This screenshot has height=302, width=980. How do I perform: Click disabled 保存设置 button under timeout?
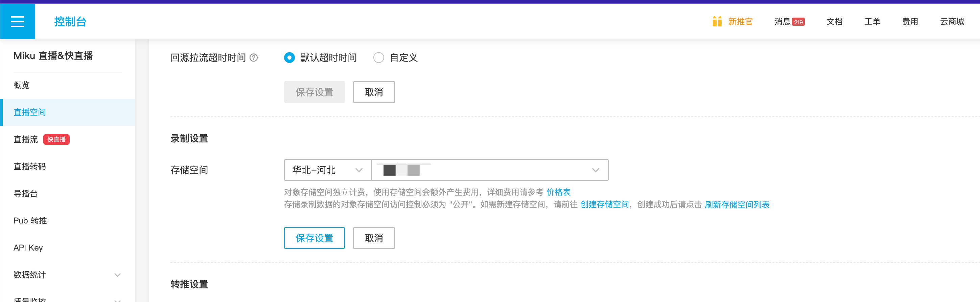click(314, 92)
